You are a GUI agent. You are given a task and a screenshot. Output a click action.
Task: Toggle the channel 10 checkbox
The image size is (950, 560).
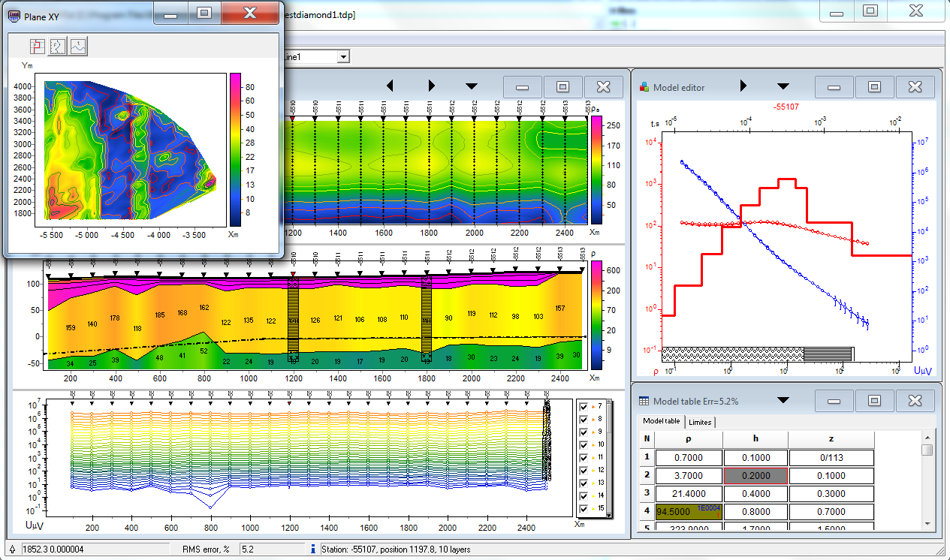point(584,444)
